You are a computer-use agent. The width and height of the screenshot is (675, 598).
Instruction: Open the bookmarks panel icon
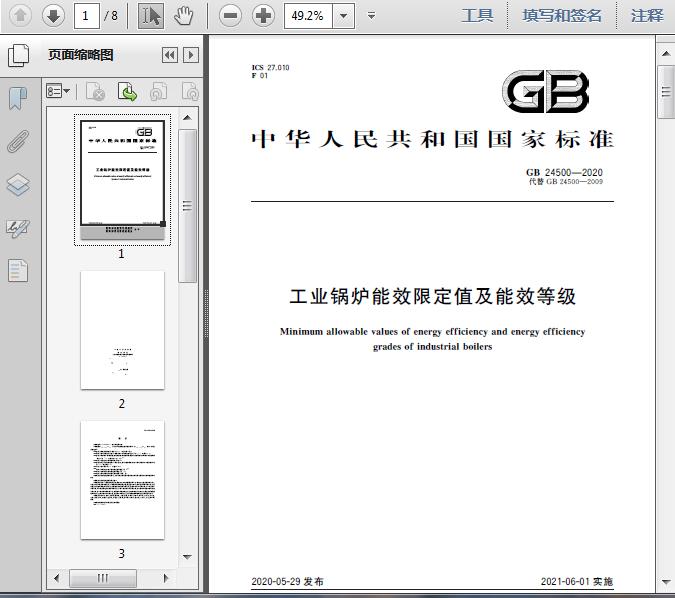[18, 98]
